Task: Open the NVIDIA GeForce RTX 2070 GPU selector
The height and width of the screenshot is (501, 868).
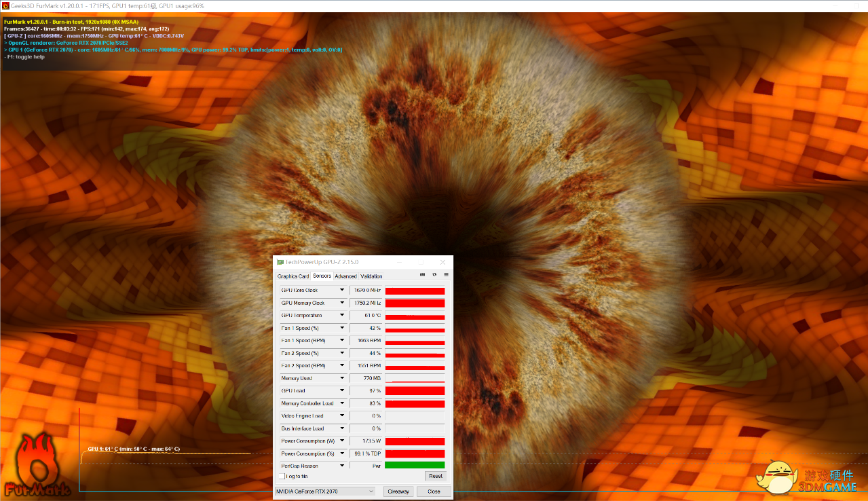Action: click(x=324, y=491)
